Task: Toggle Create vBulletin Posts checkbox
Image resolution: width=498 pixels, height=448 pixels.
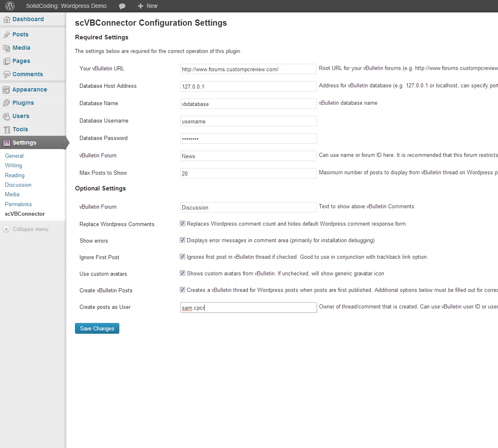Action: pyautogui.click(x=182, y=290)
